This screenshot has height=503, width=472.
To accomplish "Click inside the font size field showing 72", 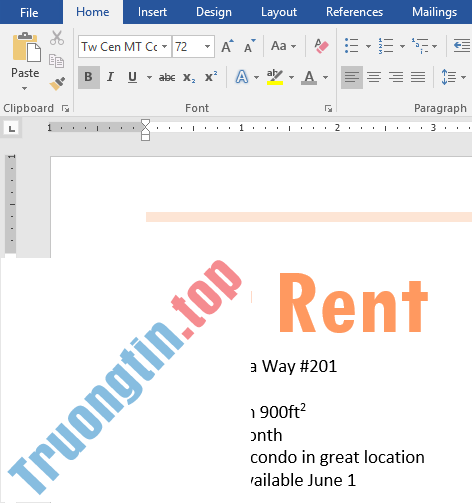I will (187, 46).
